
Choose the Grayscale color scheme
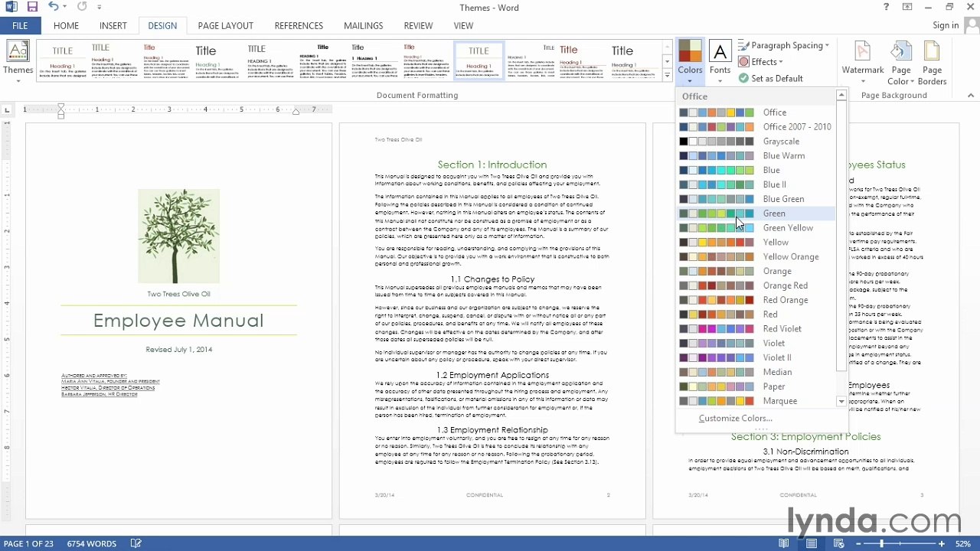pos(755,142)
